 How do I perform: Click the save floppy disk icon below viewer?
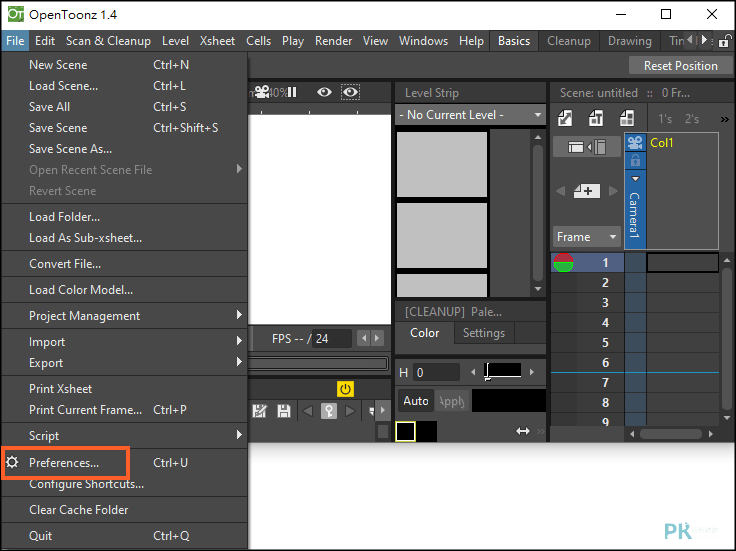tap(284, 411)
